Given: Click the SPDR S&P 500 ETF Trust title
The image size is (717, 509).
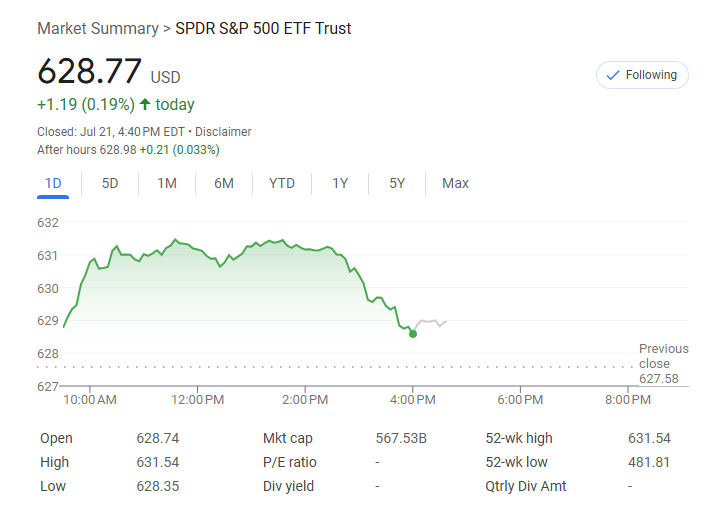Looking at the screenshot, I should point(263,28).
